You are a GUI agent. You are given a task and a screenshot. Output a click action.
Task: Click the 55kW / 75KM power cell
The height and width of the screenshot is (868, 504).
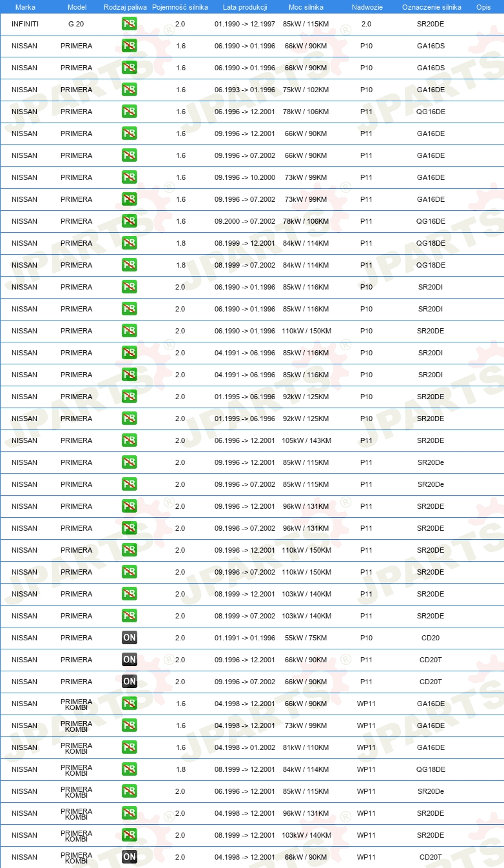(x=306, y=638)
